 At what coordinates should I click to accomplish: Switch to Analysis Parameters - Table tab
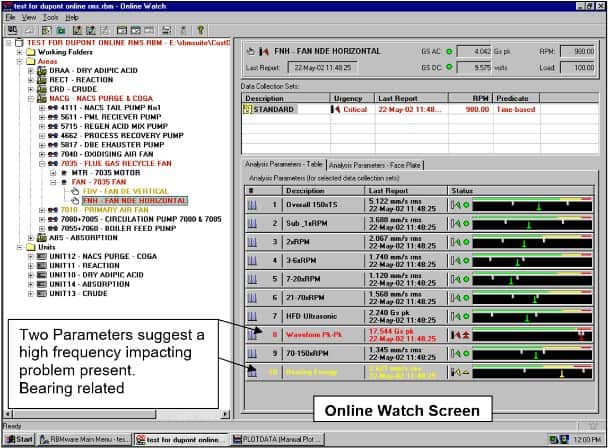284,164
